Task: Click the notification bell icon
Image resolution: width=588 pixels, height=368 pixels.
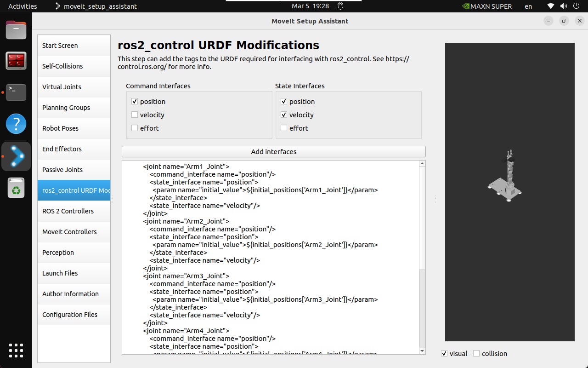Action: 340,6
